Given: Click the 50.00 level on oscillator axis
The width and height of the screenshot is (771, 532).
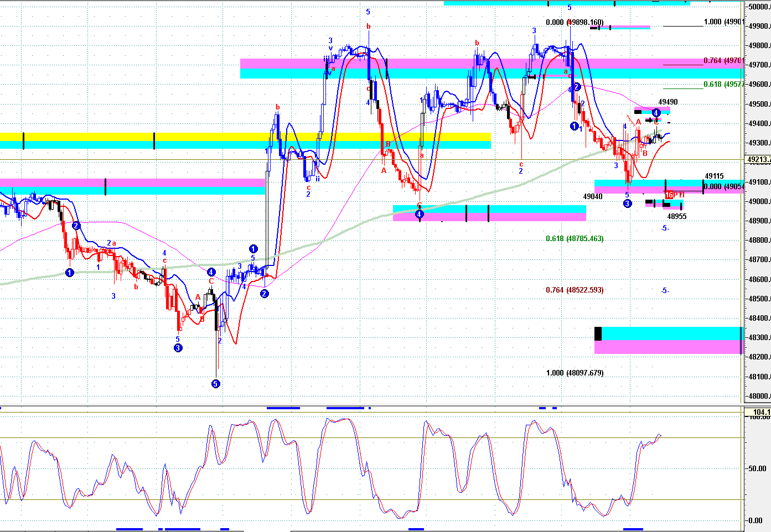Looking at the screenshot, I should click(757, 468).
